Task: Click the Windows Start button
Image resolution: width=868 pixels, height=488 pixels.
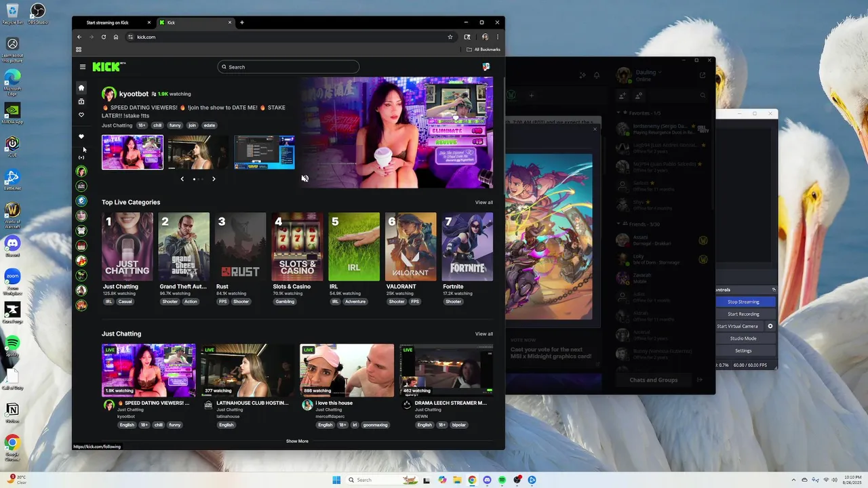Action: pyautogui.click(x=336, y=480)
